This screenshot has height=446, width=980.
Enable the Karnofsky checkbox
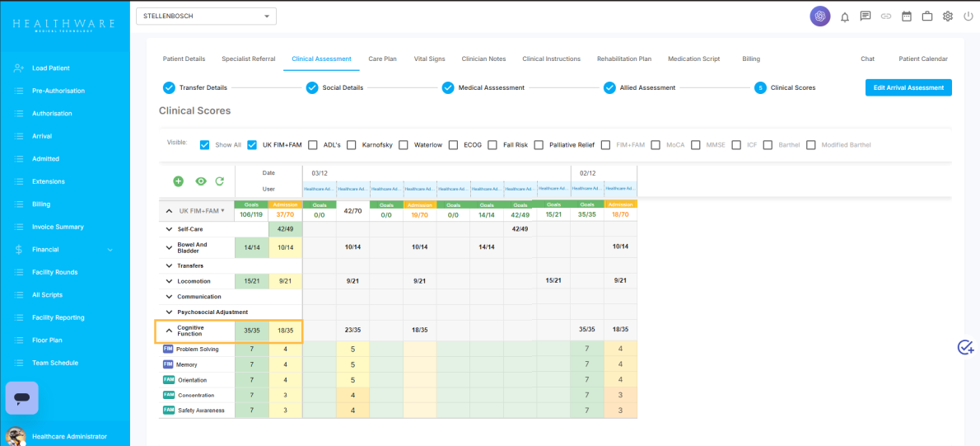tap(352, 145)
